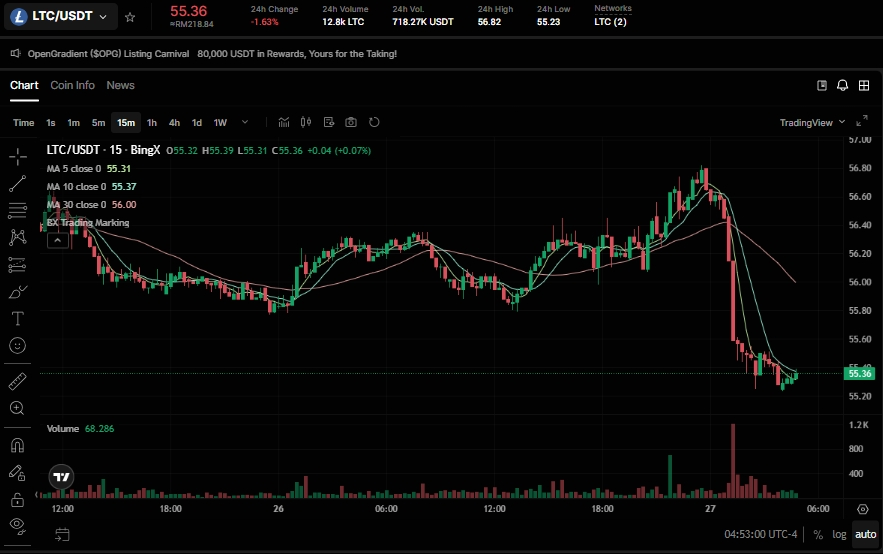Switch to the Coin Info tab

[72, 86]
